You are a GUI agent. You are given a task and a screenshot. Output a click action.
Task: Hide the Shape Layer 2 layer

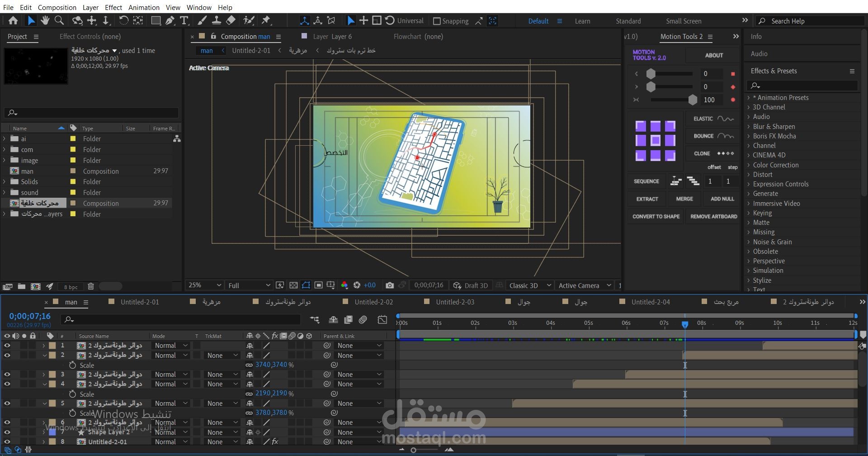[x=7, y=432]
